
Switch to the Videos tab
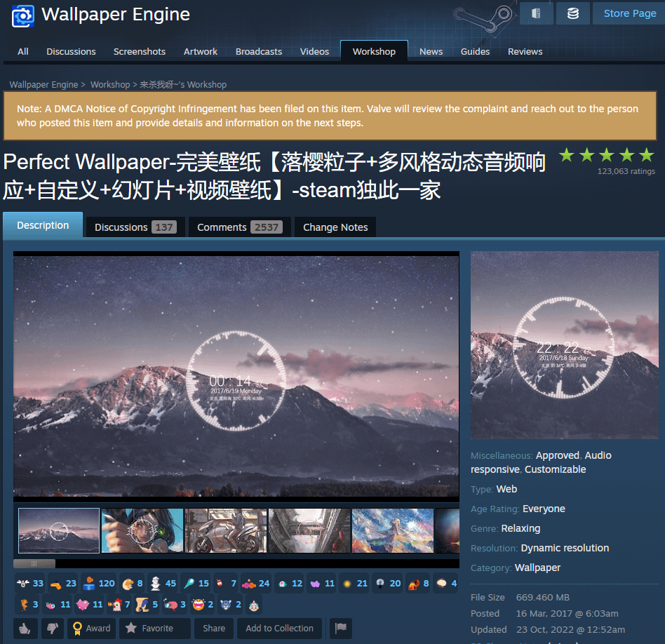315,51
